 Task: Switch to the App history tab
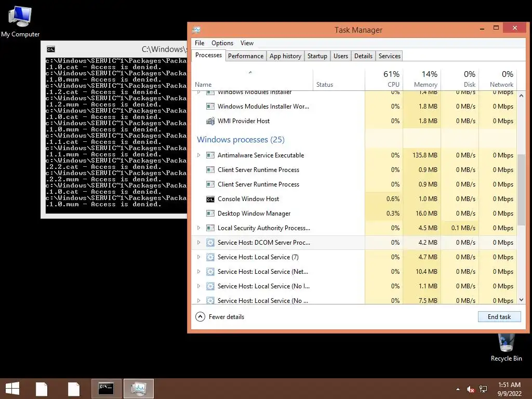coord(285,56)
